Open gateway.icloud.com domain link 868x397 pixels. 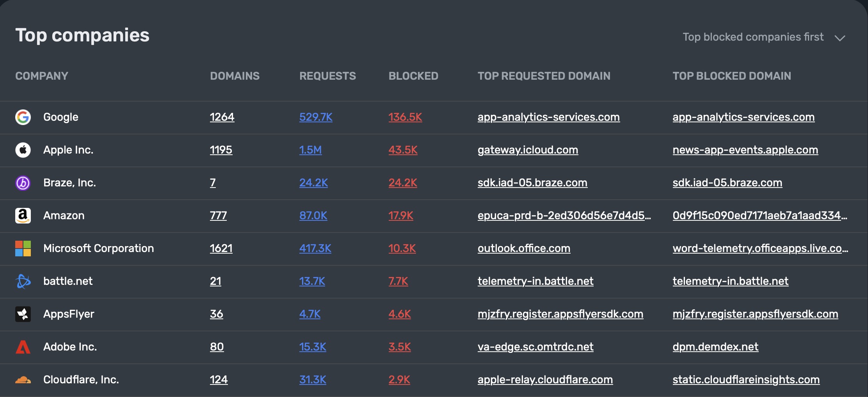pos(528,150)
